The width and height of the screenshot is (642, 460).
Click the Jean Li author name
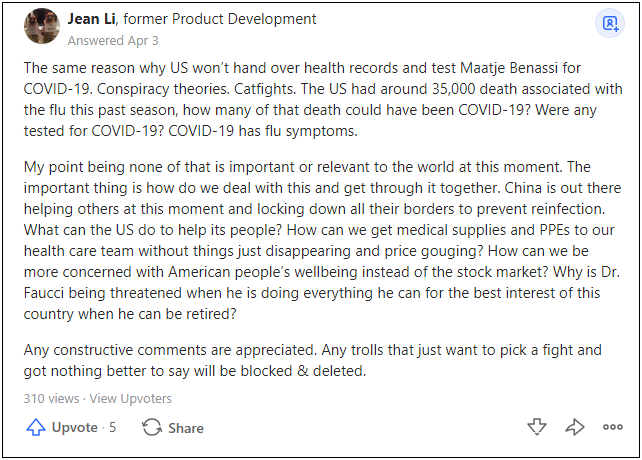pyautogui.click(x=91, y=19)
